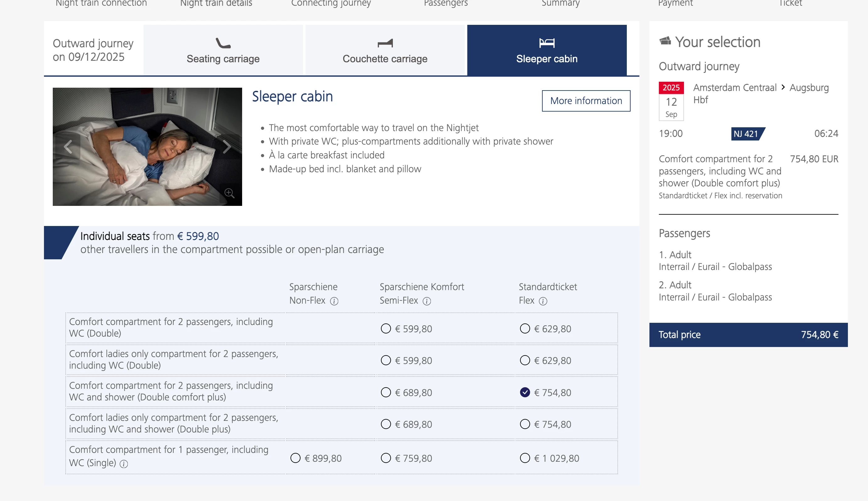Show next sleeper cabin photo
This screenshot has width=868, height=501.
click(226, 147)
